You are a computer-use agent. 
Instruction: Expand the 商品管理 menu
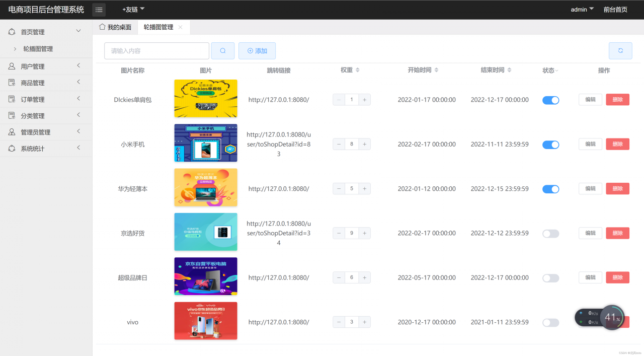pos(78,82)
